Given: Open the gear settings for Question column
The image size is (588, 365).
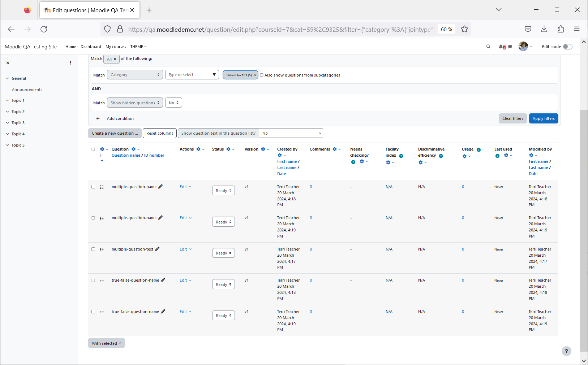Looking at the screenshot, I should tap(135, 149).
